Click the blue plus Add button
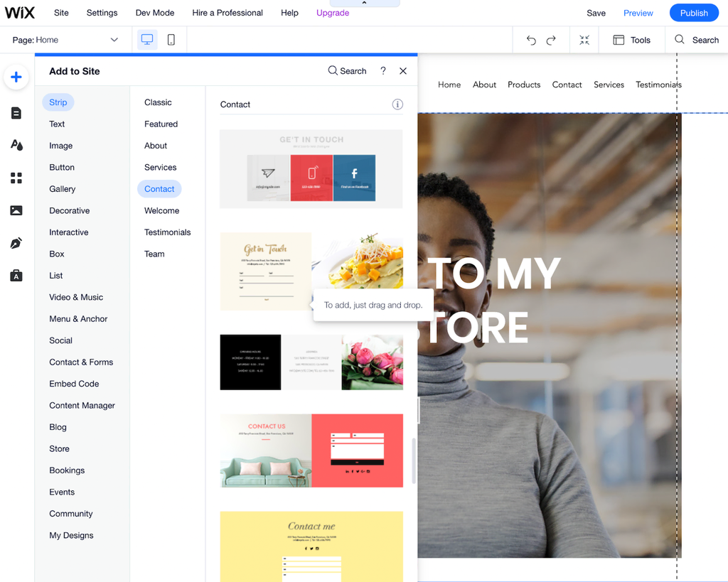The height and width of the screenshot is (582, 728). [x=16, y=77]
